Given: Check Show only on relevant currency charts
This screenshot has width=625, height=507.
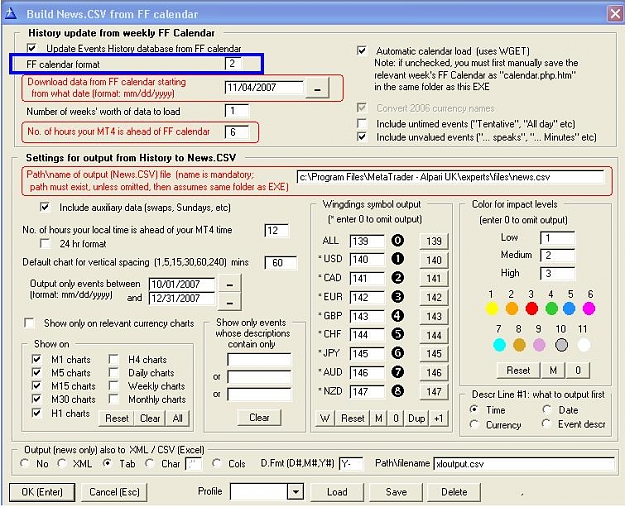Looking at the screenshot, I should pyautogui.click(x=29, y=323).
